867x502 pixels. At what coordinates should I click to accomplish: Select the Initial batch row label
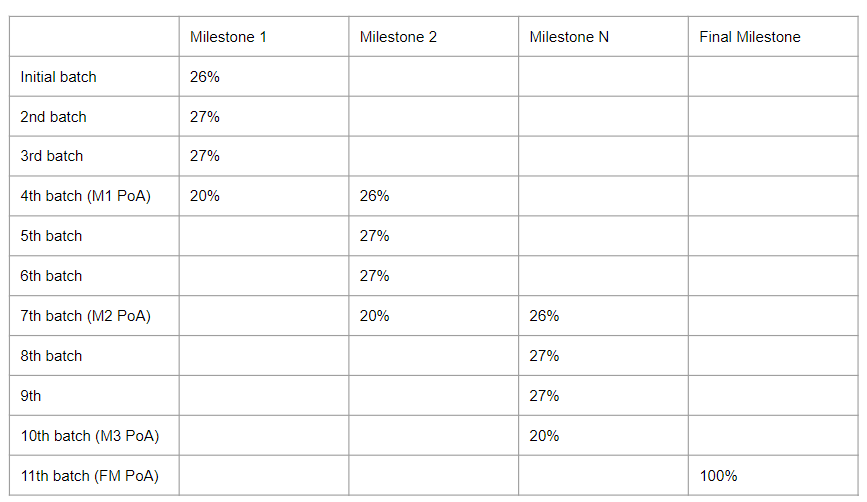[x=58, y=77]
